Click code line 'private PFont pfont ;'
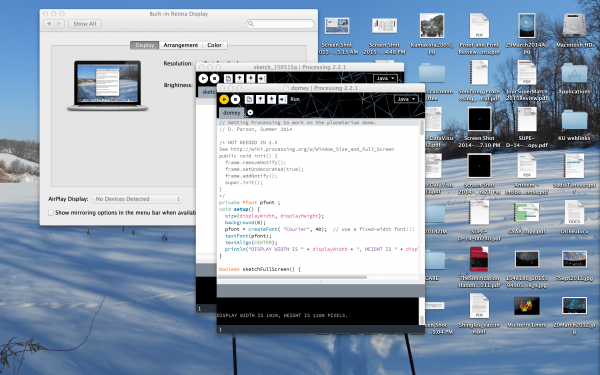Image resolution: width=600 pixels, height=375 pixels. 249,203
